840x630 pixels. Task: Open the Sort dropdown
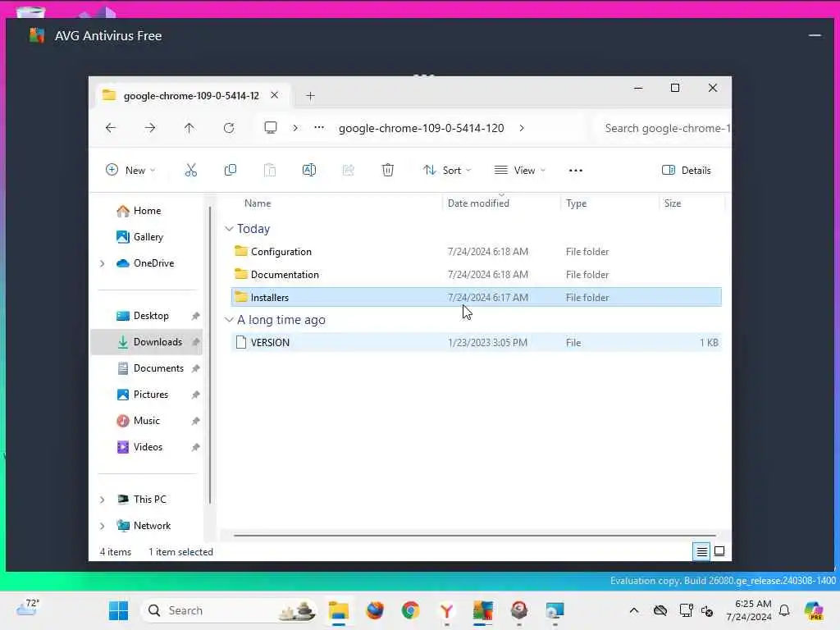tap(447, 171)
